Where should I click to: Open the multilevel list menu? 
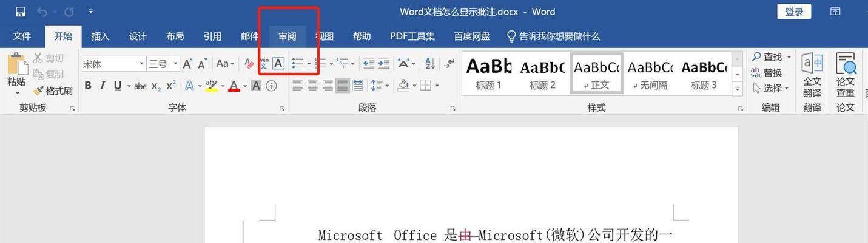click(346, 64)
